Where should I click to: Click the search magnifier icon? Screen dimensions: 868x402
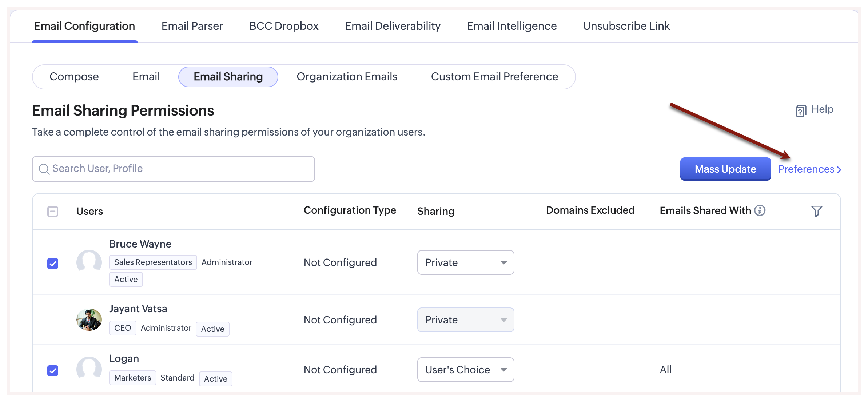[44, 169]
